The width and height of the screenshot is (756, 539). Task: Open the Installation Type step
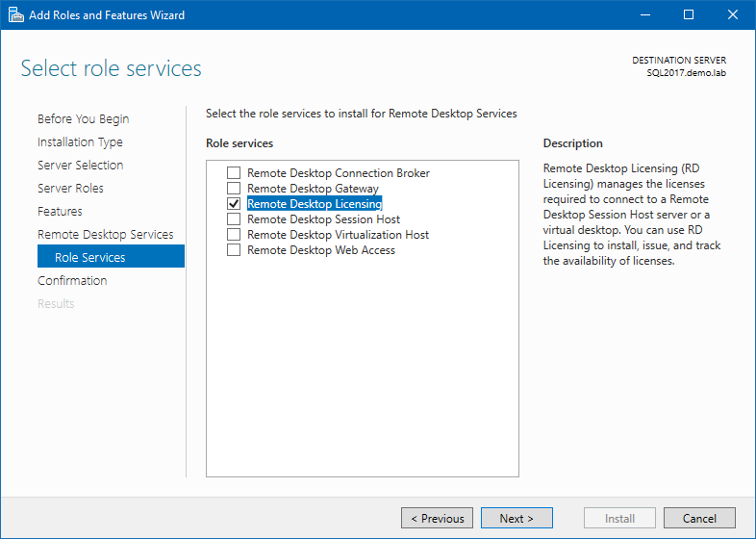click(80, 142)
